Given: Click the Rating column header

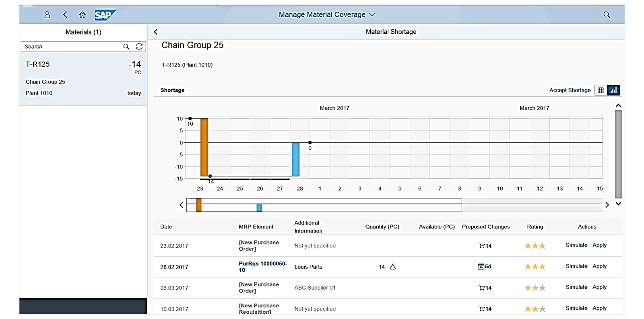Looking at the screenshot, I should coord(535,227).
